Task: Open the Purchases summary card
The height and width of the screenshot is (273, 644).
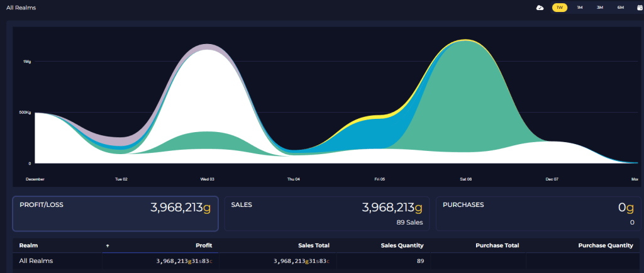Action: pos(538,213)
